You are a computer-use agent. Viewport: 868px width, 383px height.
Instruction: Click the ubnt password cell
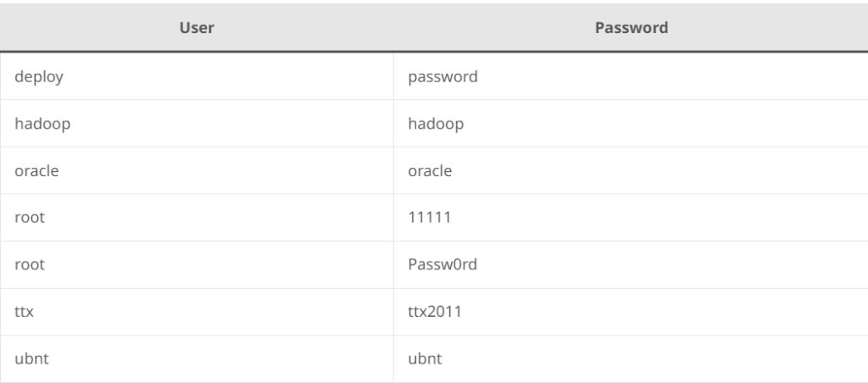point(631,358)
